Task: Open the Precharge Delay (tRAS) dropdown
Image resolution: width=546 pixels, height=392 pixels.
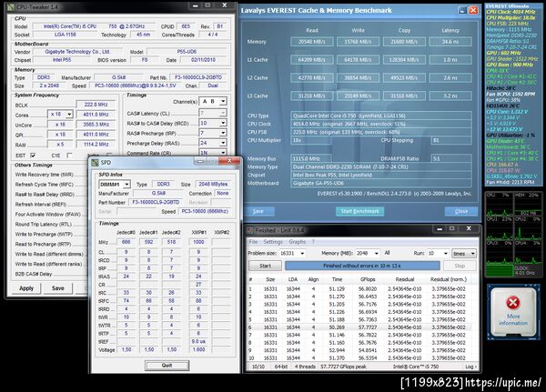Action: [x=223, y=143]
